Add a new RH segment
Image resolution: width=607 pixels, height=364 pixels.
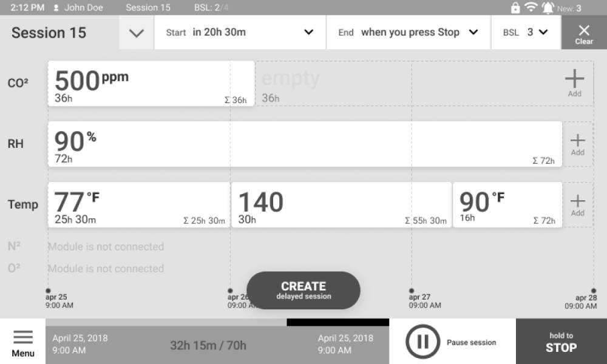577,144
